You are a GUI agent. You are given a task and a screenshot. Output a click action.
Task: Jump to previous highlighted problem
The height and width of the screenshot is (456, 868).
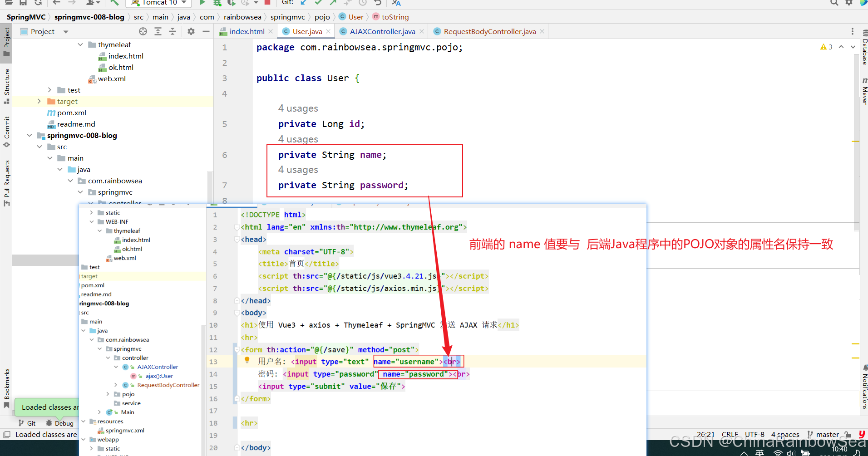(x=841, y=47)
